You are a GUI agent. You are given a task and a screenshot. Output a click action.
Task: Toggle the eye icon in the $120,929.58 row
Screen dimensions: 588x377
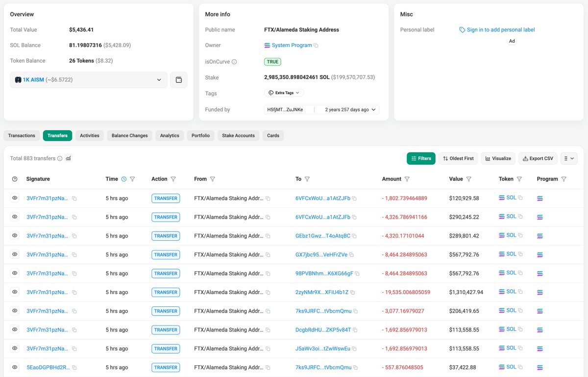click(x=15, y=198)
